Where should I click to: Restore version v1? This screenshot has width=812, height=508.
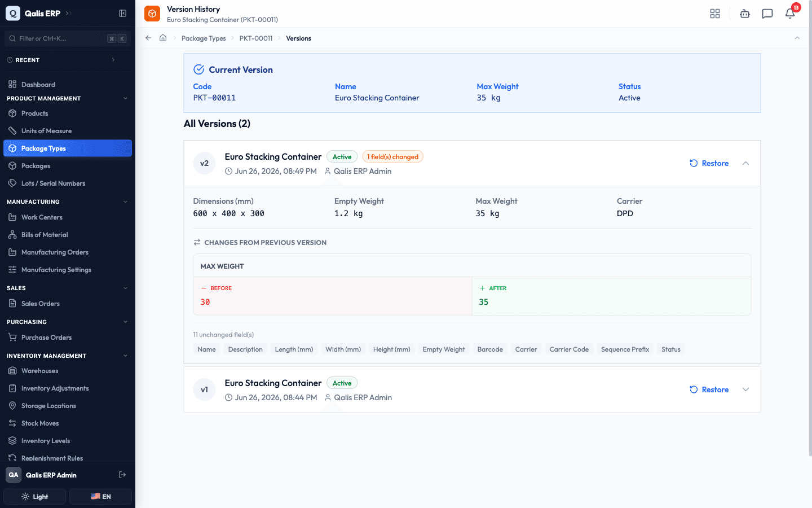[709, 389]
